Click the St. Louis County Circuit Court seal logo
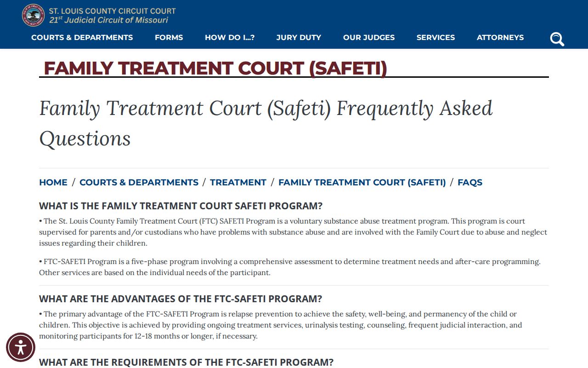This screenshot has height=368, width=588. [33, 15]
